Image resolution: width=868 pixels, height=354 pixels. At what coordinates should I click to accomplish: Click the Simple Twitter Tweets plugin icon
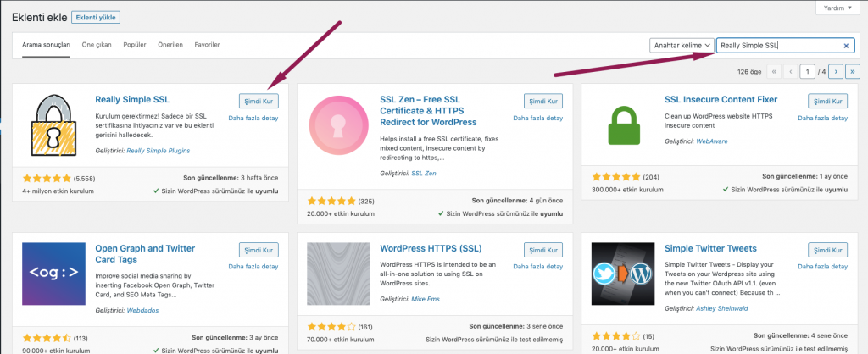click(x=623, y=274)
